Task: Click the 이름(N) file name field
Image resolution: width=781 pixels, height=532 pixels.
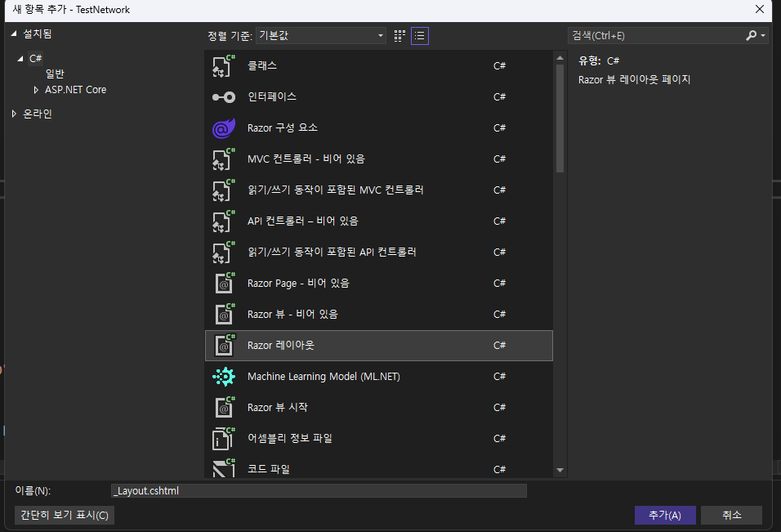Action: coord(319,490)
